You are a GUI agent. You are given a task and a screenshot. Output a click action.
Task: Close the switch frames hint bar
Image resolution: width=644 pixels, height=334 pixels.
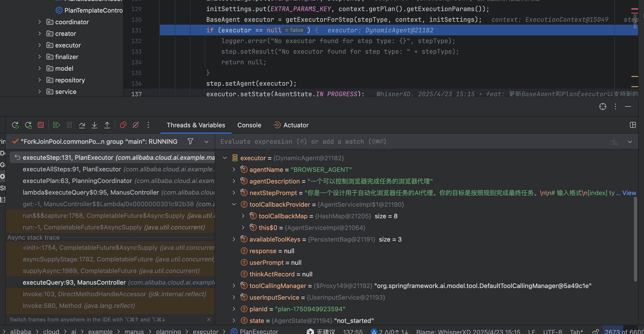[209, 319]
